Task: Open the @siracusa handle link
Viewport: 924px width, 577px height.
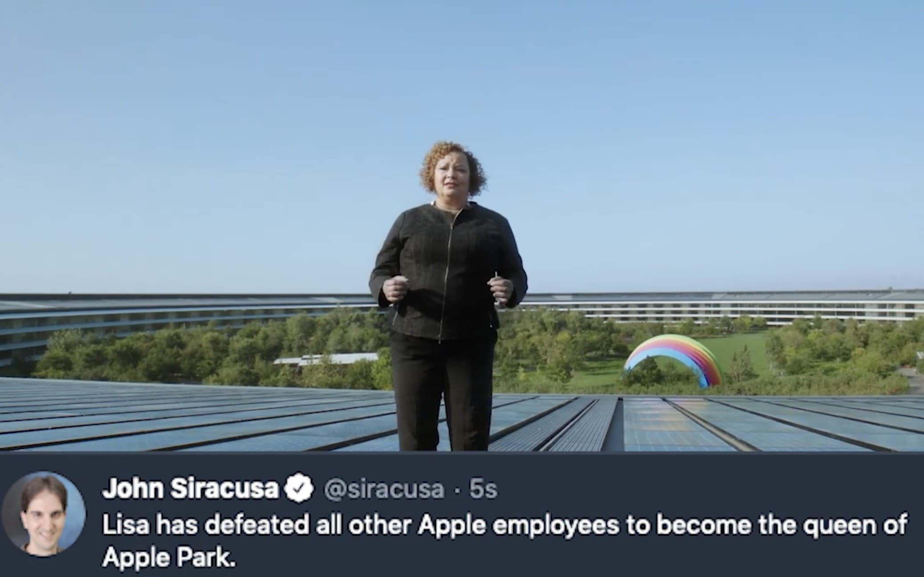Action: [384, 489]
